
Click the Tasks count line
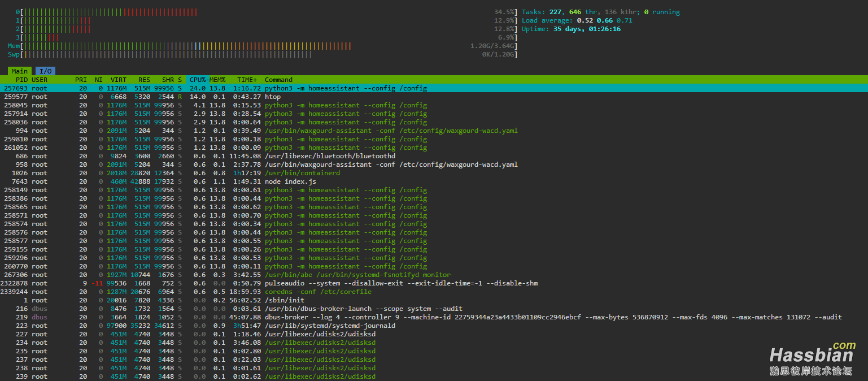601,12
